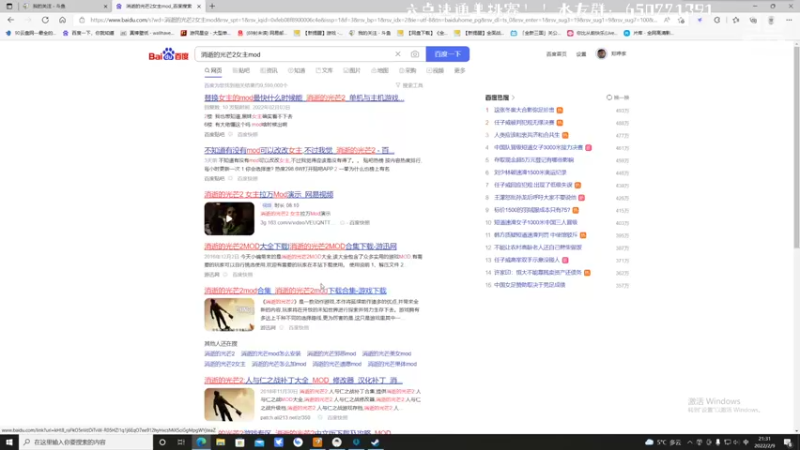The image size is (800, 450).
Task: Click the 人与仁之战 result thumbnail
Action: tap(229, 405)
